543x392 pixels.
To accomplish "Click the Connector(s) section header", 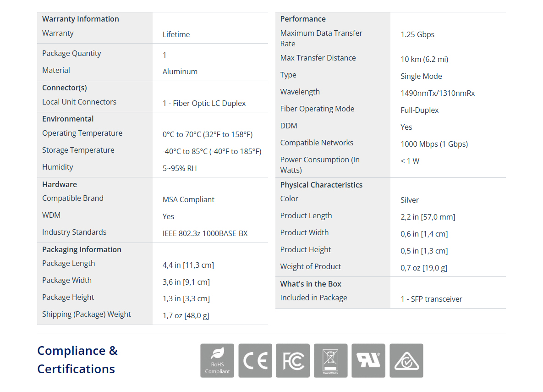I will pyautogui.click(x=65, y=88).
